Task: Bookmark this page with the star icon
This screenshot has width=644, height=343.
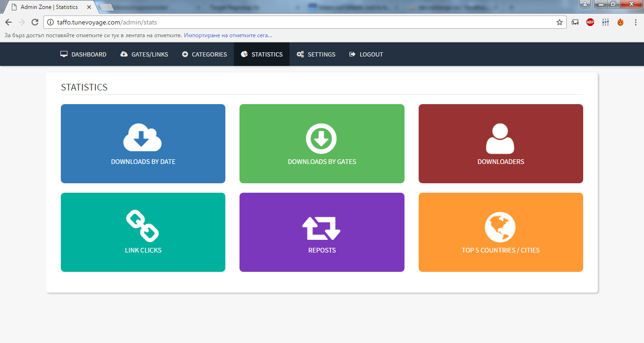Action: (560, 22)
